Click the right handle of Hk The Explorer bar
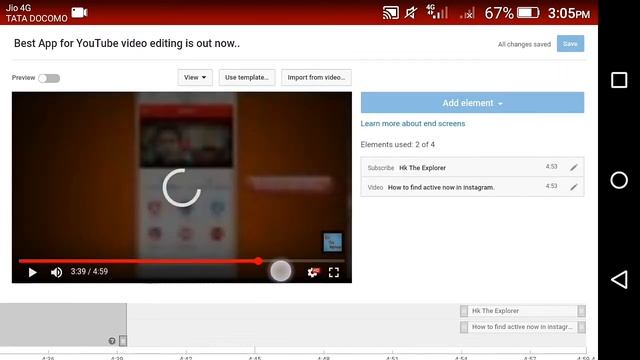This screenshot has height=360, width=640. click(582, 311)
